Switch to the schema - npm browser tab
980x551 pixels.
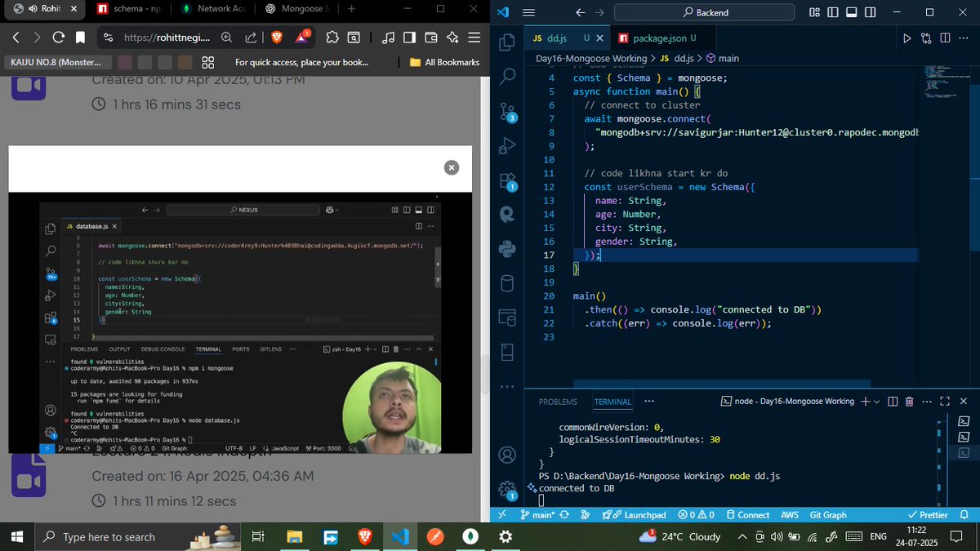click(x=129, y=8)
